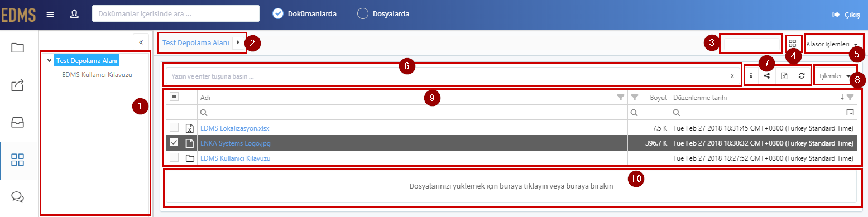This screenshot has height=217, width=868.
Task: Select the Dosyalarda radio option
Action: tap(363, 14)
